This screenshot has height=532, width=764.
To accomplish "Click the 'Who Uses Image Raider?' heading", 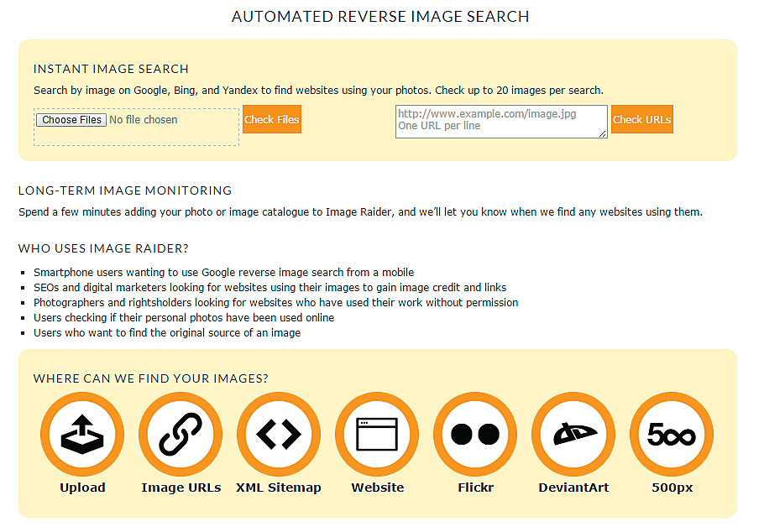I will [103, 248].
